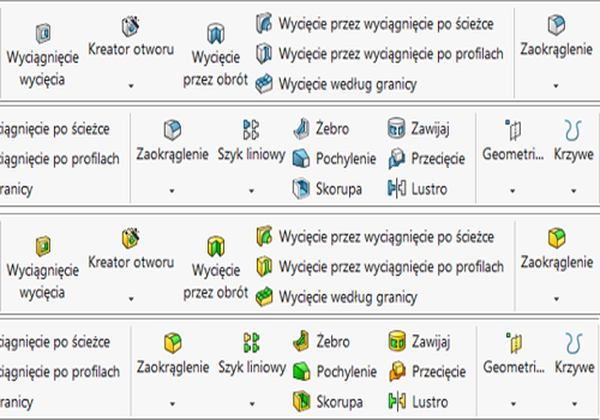Select yellow Skorupa shell tool icon
This screenshot has width=600, height=420.
click(302, 402)
